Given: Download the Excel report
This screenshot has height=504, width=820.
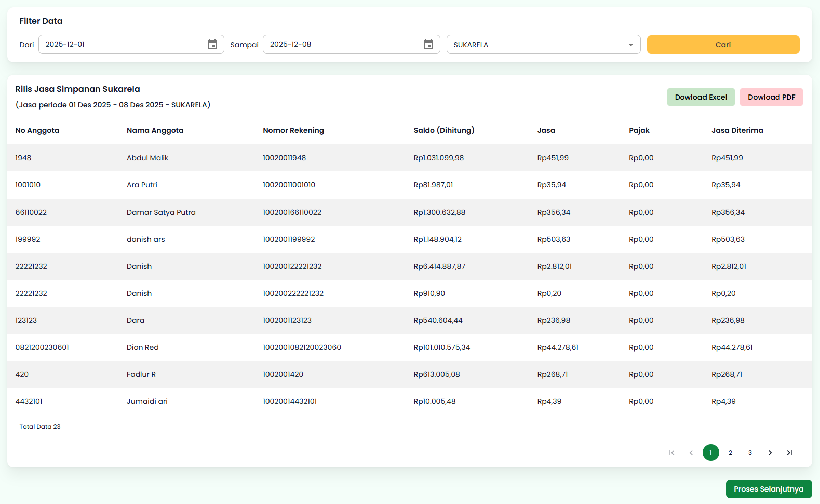Looking at the screenshot, I should (701, 97).
